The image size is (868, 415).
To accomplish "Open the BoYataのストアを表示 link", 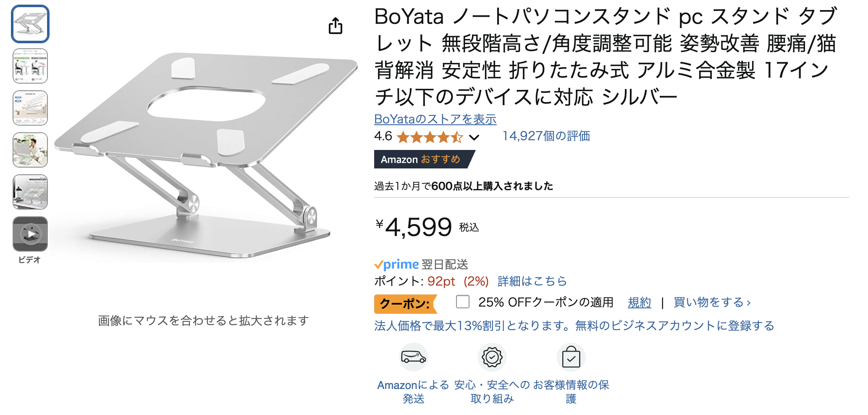I will coord(435,119).
